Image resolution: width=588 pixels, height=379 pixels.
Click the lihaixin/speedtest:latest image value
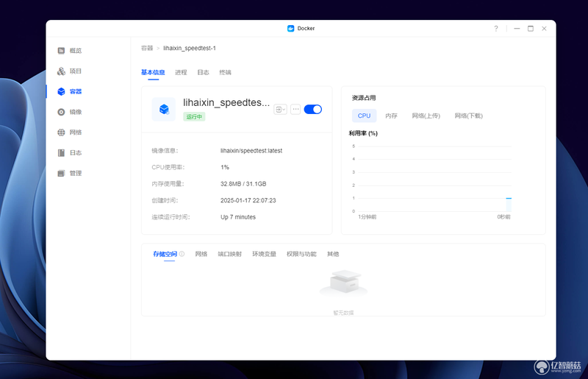pyautogui.click(x=251, y=151)
